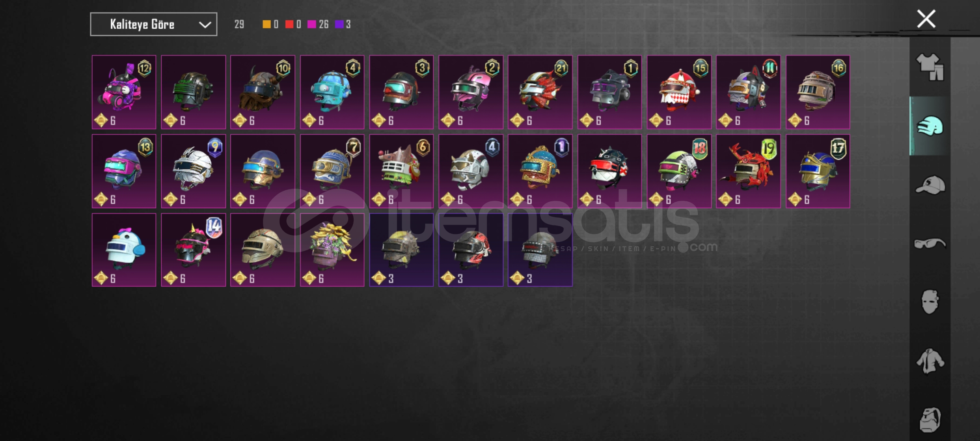
Task: Select the pink bunny helmet with badge 12
Action: 124,92
